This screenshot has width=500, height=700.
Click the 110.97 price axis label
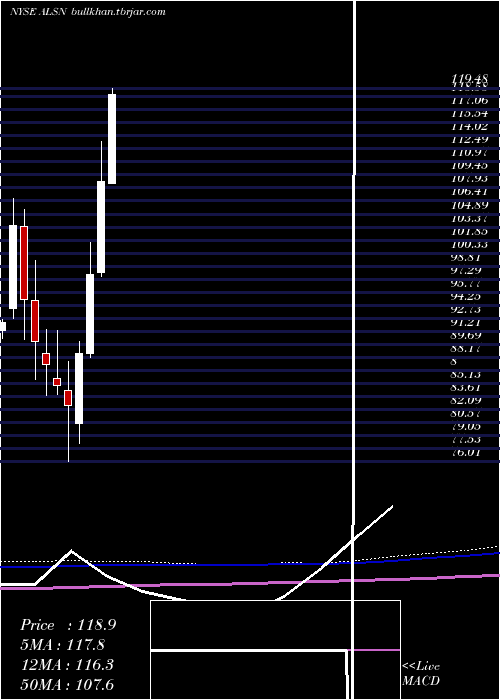coord(470,153)
